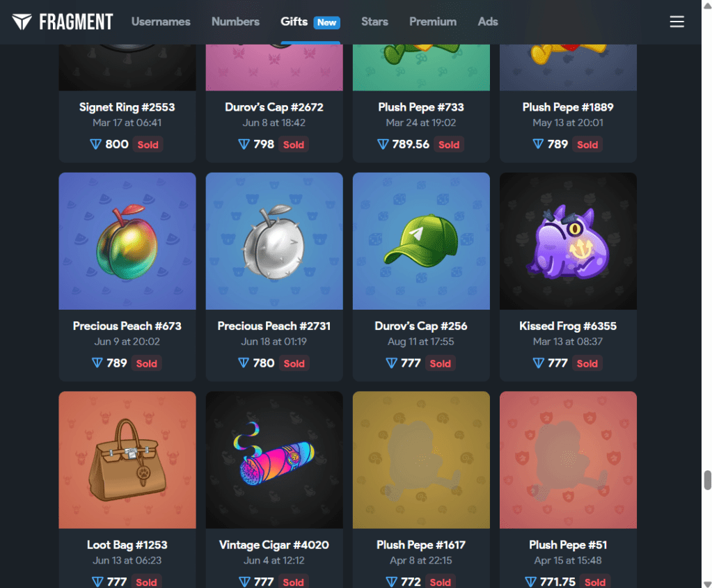Click the TON icon next to 800 price
The width and height of the screenshot is (712, 588).
pos(95,144)
